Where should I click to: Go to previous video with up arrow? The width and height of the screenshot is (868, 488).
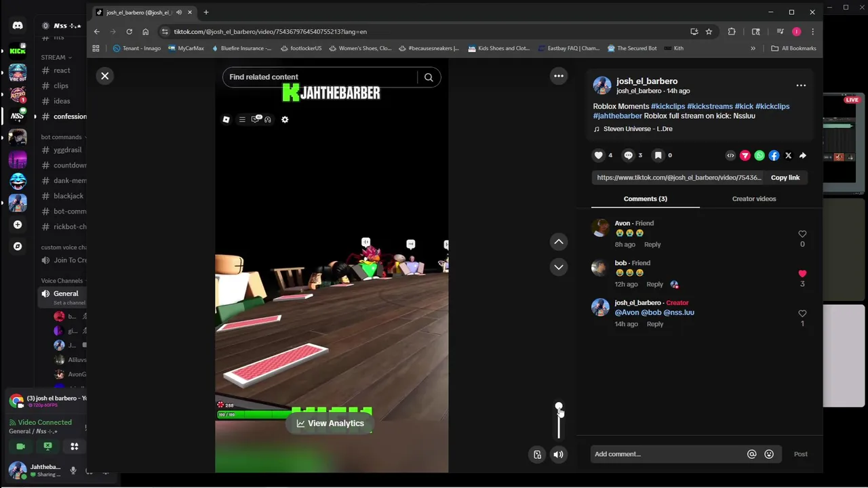click(559, 241)
